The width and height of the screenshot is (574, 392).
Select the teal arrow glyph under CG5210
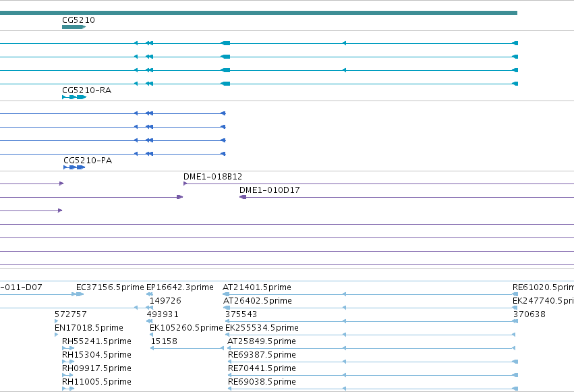74,27
